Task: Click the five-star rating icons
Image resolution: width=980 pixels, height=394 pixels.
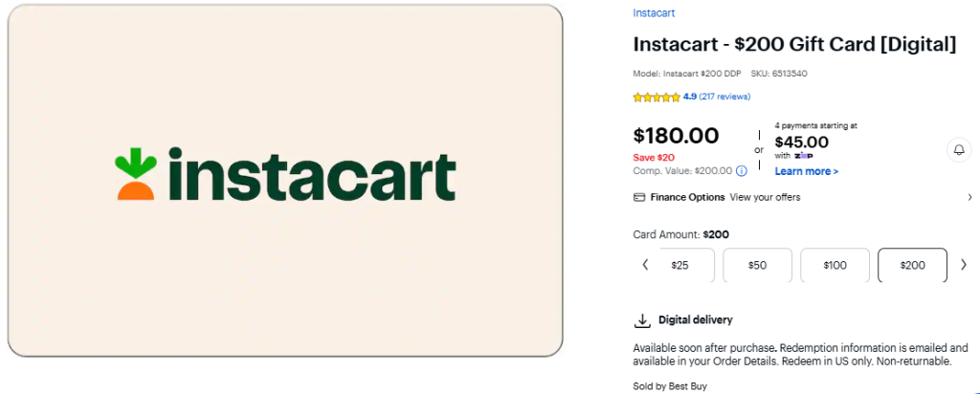Action: [x=657, y=97]
